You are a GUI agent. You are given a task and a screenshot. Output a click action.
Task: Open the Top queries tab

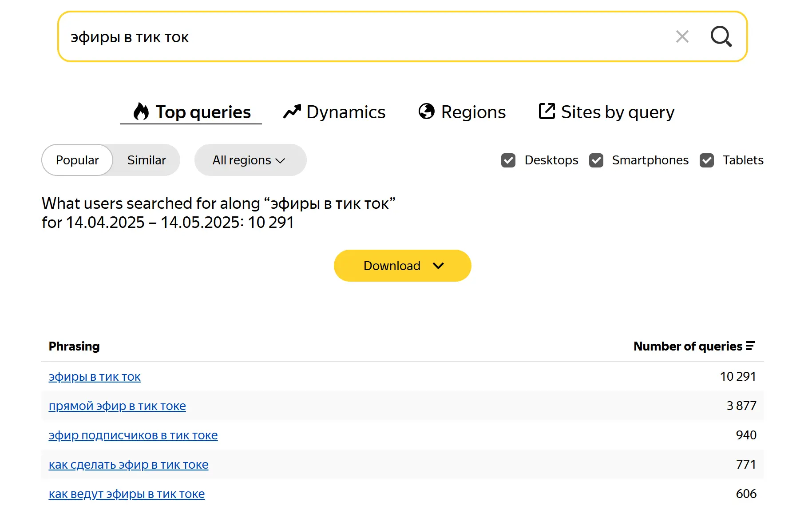[191, 112]
